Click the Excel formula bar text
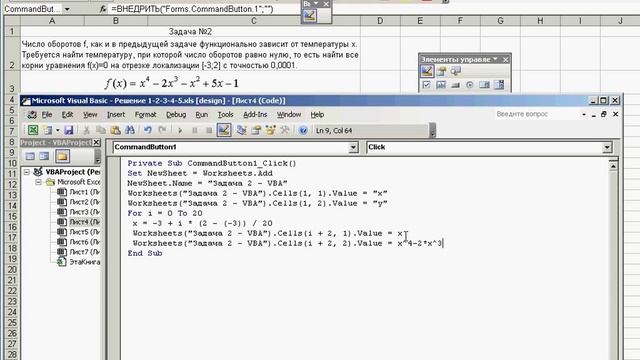The width and height of the screenshot is (640, 360). 192,9
